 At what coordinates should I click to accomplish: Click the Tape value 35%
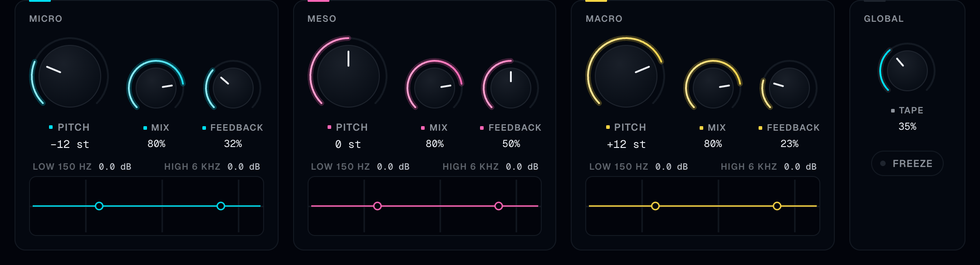coord(907,127)
